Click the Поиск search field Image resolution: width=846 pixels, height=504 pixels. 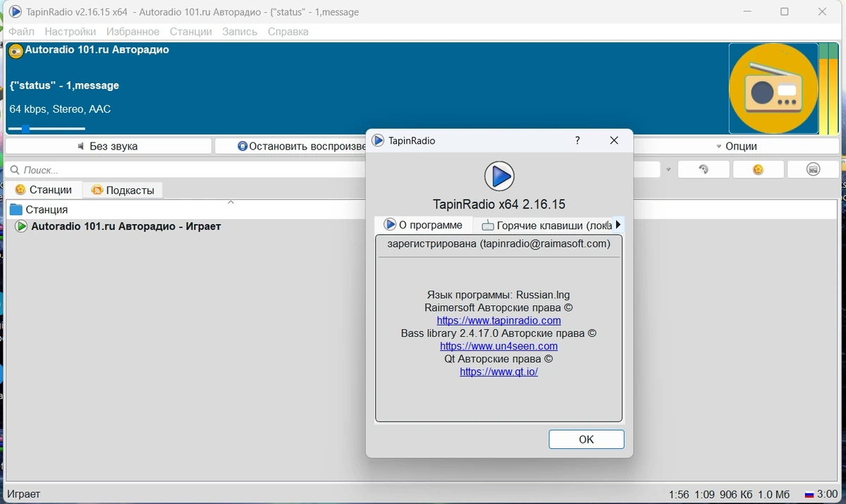tap(185, 170)
